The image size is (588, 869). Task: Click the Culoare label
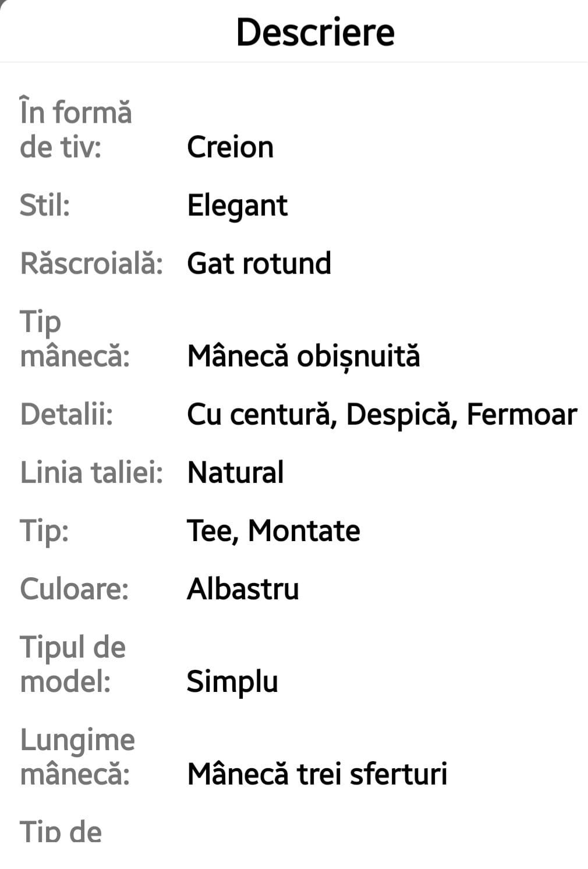click(74, 589)
